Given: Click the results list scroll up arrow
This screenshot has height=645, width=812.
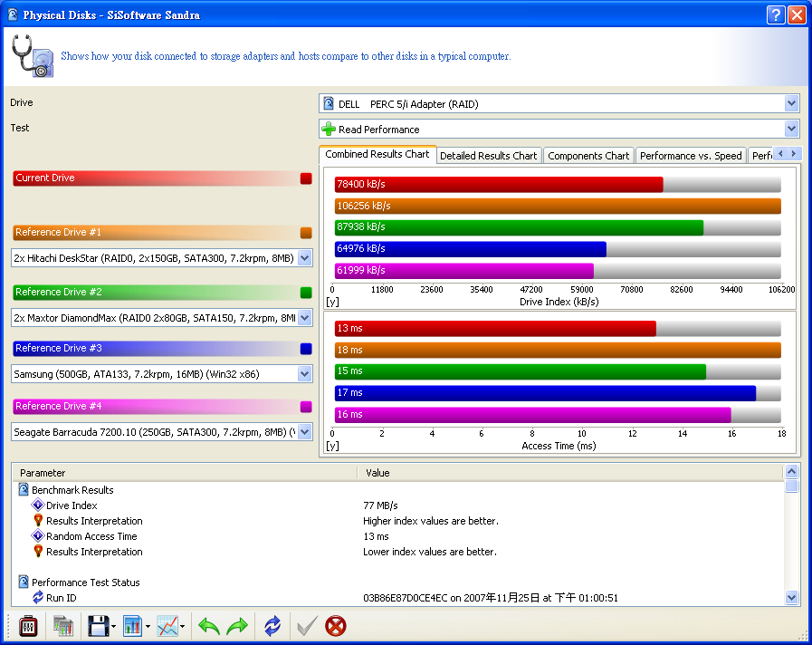Looking at the screenshot, I should click(x=791, y=471).
